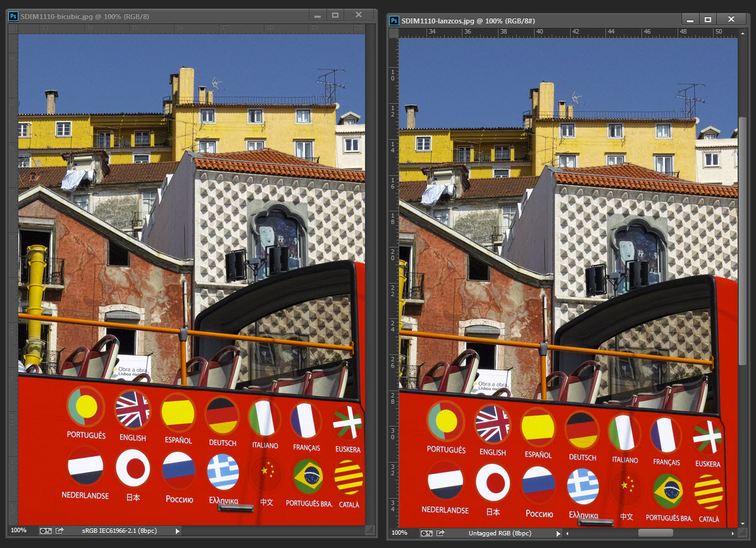Click the Bridge sync icon in lanzcos status bar
The image size is (756, 548).
[x=426, y=533]
